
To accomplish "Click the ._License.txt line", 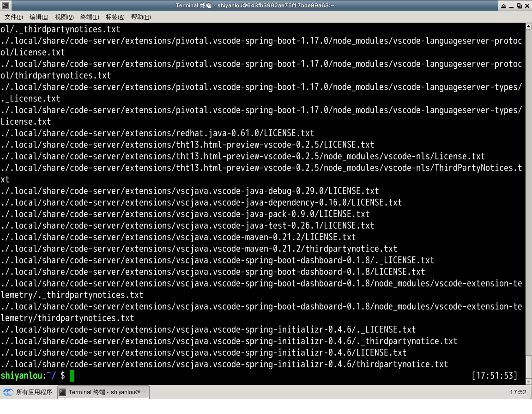I will click(x=30, y=99).
